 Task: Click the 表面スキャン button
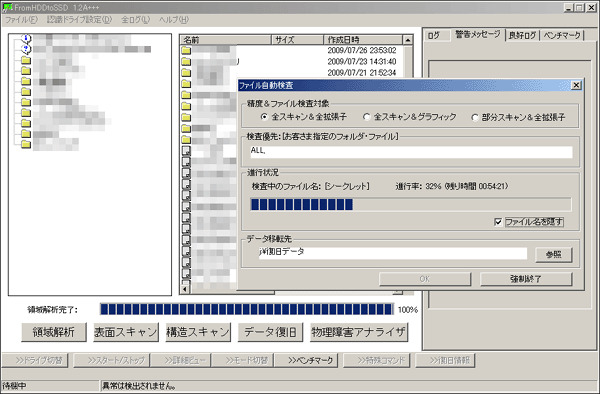126,332
